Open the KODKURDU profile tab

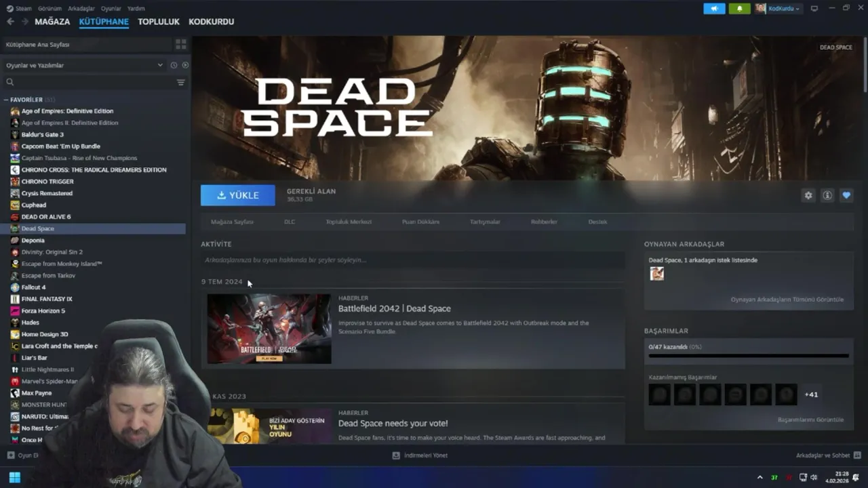(212, 22)
